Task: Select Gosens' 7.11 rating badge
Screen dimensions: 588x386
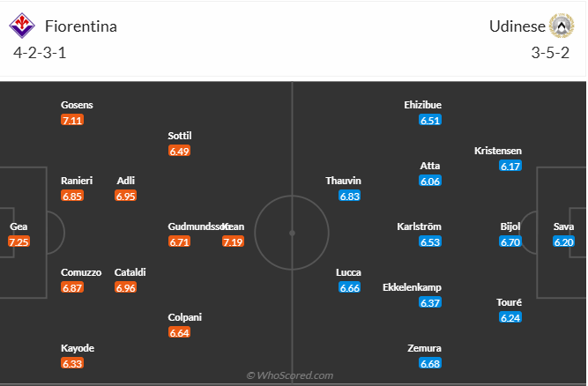Action: [x=72, y=120]
